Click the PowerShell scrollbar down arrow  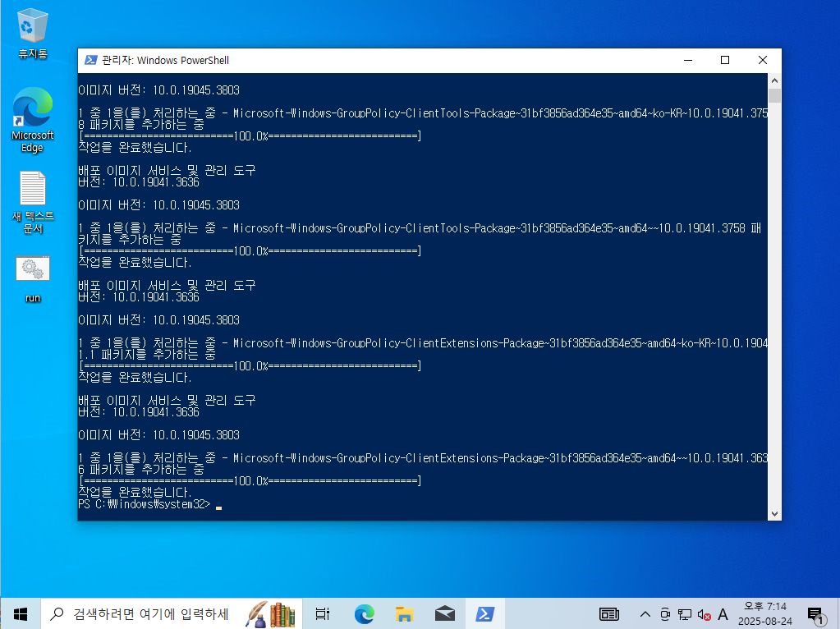(773, 513)
